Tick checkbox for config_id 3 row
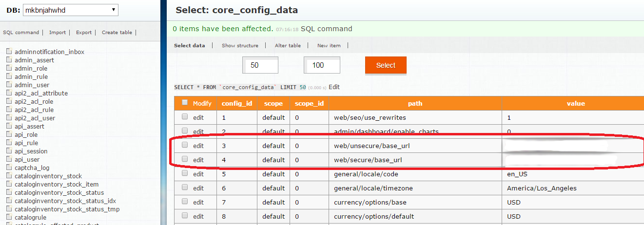 185,145
